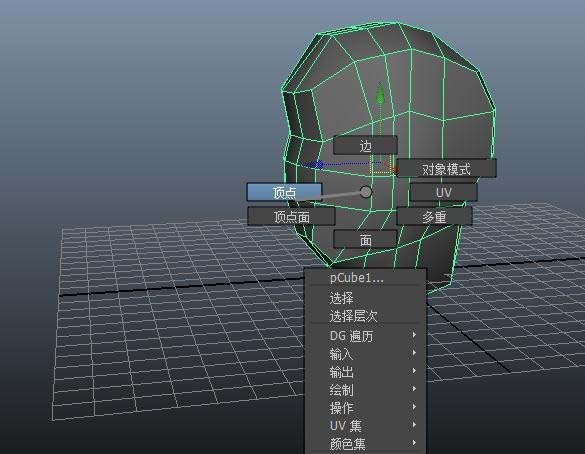
Task: Expand 输出 outputs submenu
Action: click(x=366, y=372)
